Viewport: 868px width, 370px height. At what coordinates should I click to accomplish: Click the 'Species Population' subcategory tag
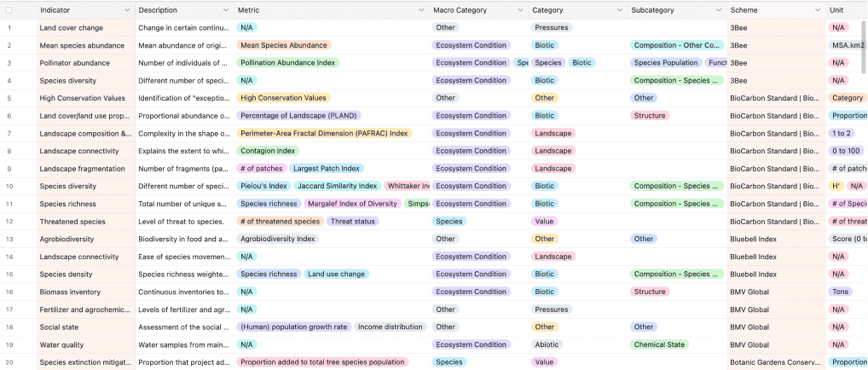pos(666,62)
